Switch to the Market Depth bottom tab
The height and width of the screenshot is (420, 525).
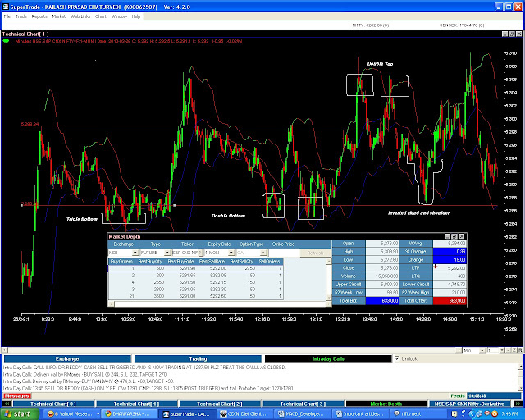coord(386,404)
